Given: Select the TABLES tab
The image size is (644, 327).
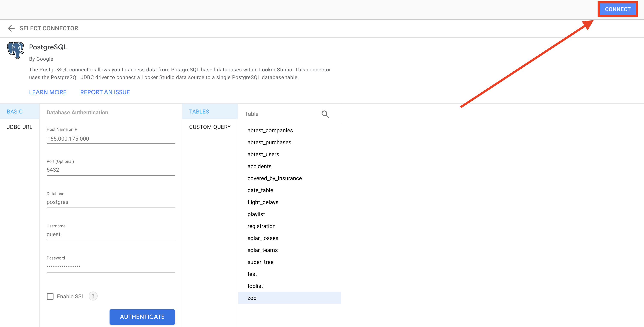Looking at the screenshot, I should 199,112.
